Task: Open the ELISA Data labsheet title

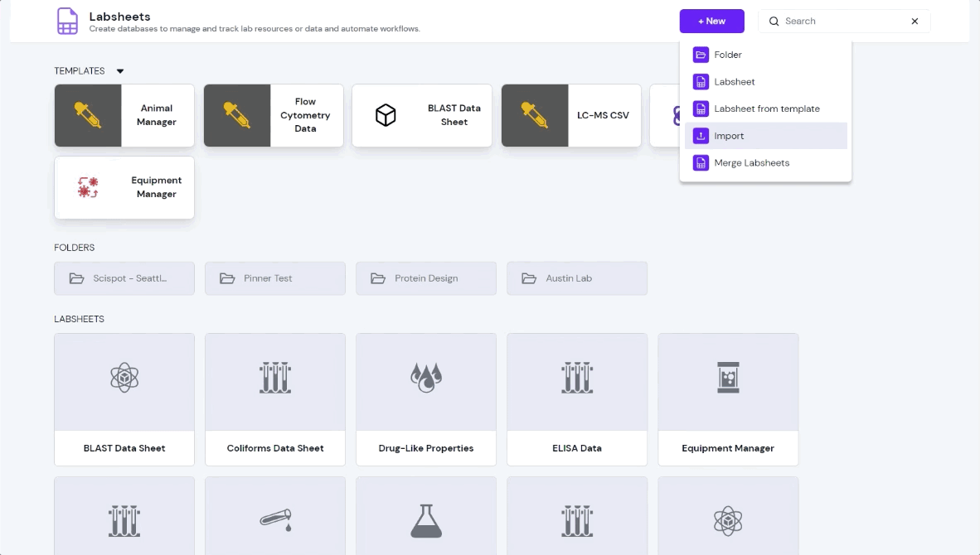Action: [577, 448]
